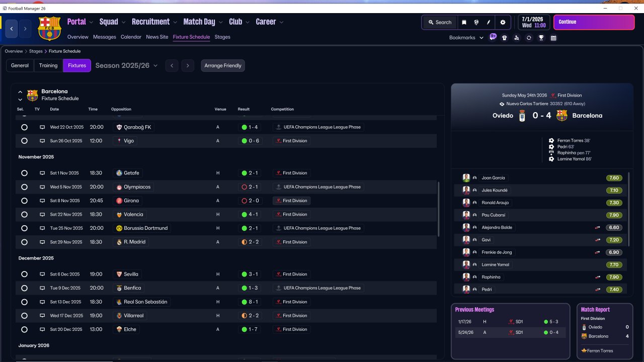Click the Continue button

(594, 22)
